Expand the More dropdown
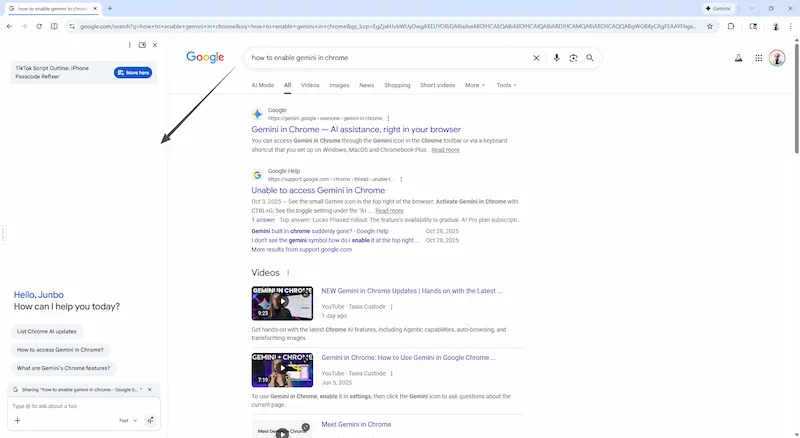Screen dimensions: 800x438 pyautogui.click(x=474, y=85)
